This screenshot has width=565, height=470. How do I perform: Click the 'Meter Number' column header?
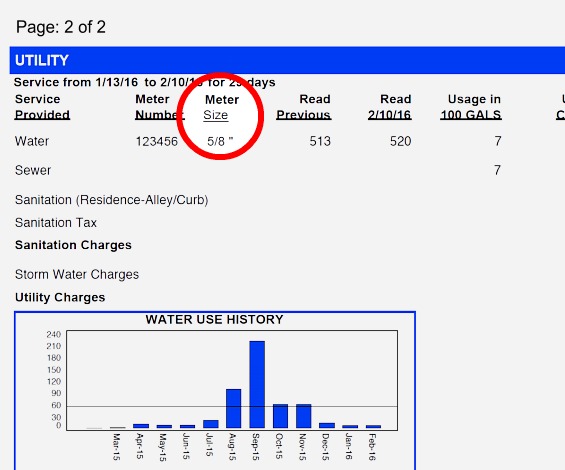pyautogui.click(x=160, y=107)
